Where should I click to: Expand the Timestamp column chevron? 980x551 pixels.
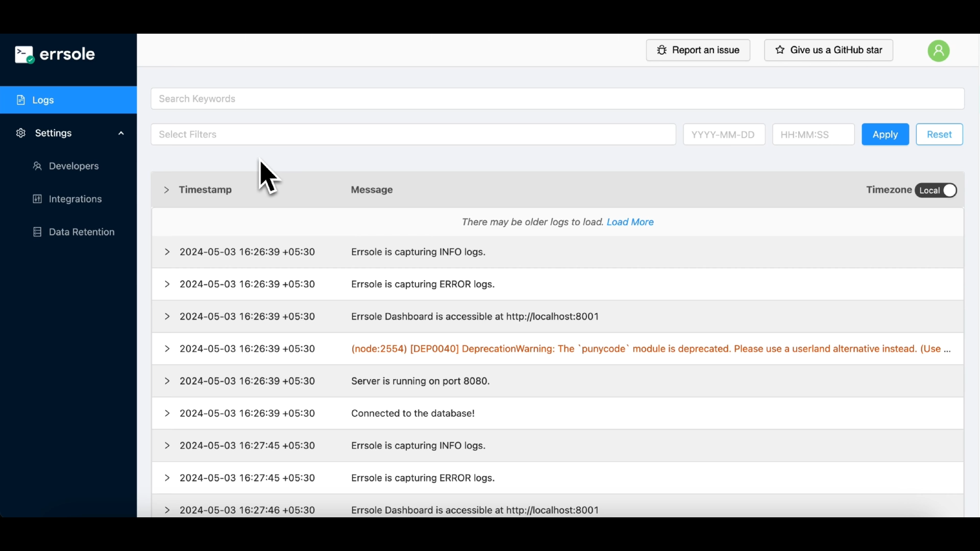coord(167,190)
